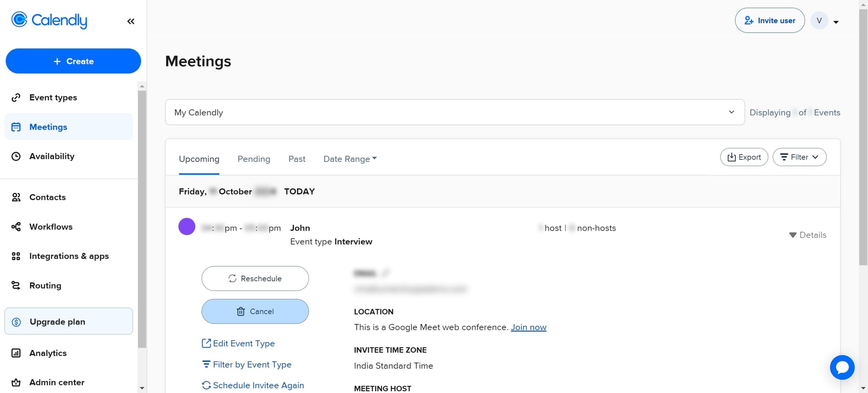Click the Reschedule button
This screenshot has width=868, height=393.
(x=255, y=279)
